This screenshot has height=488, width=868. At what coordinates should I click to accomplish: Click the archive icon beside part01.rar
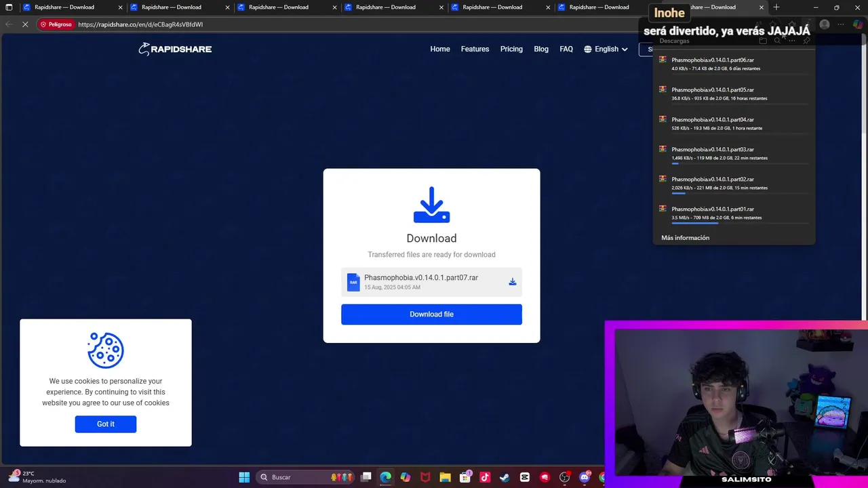coord(663,209)
